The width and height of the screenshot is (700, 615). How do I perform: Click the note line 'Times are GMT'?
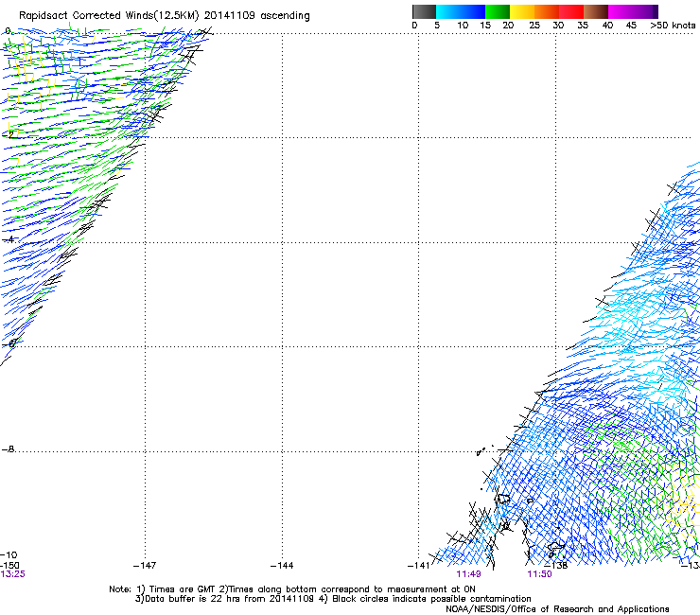tap(183, 589)
